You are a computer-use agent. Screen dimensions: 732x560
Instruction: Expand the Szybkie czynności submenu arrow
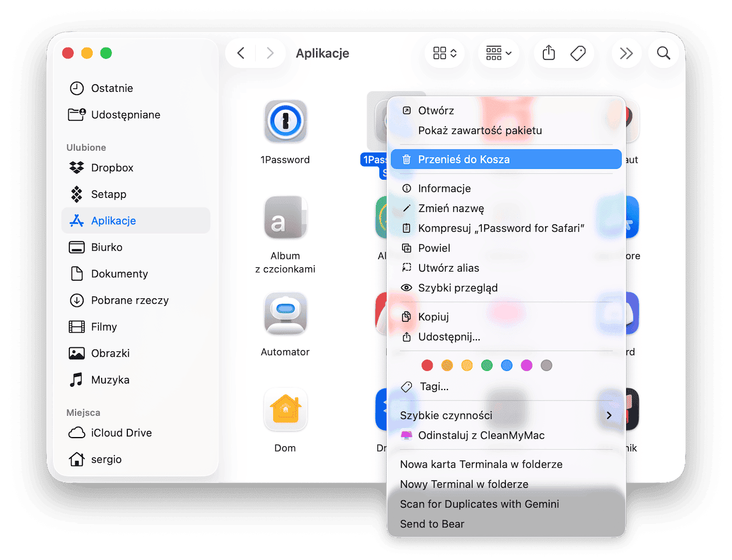click(x=609, y=415)
